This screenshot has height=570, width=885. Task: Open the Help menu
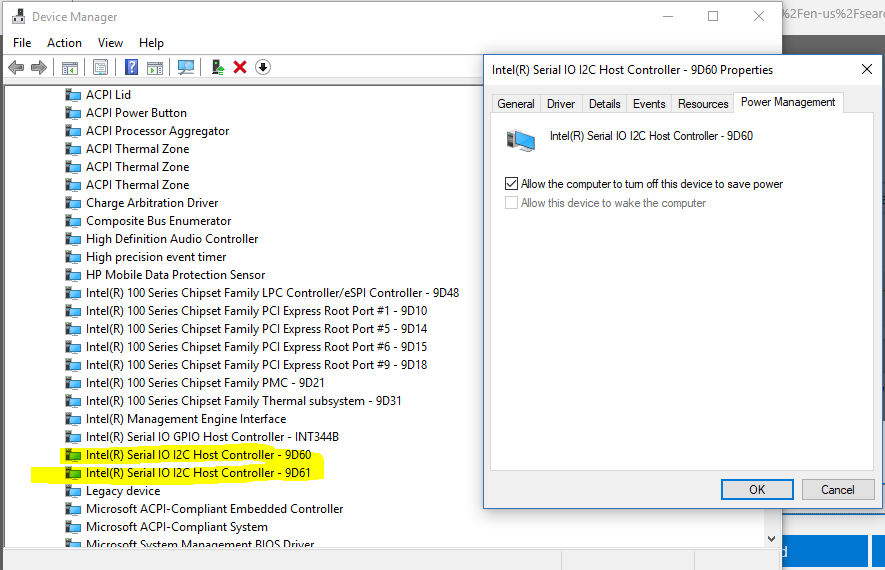[151, 43]
